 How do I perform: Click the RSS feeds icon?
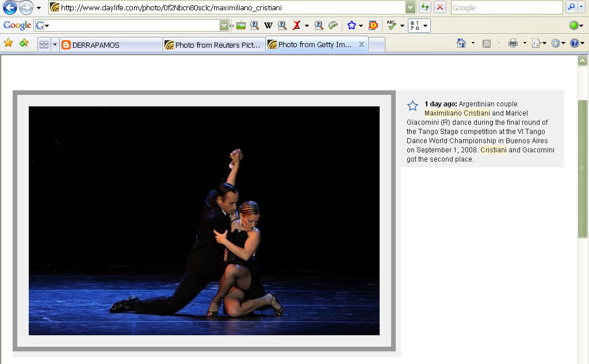pyautogui.click(x=487, y=44)
